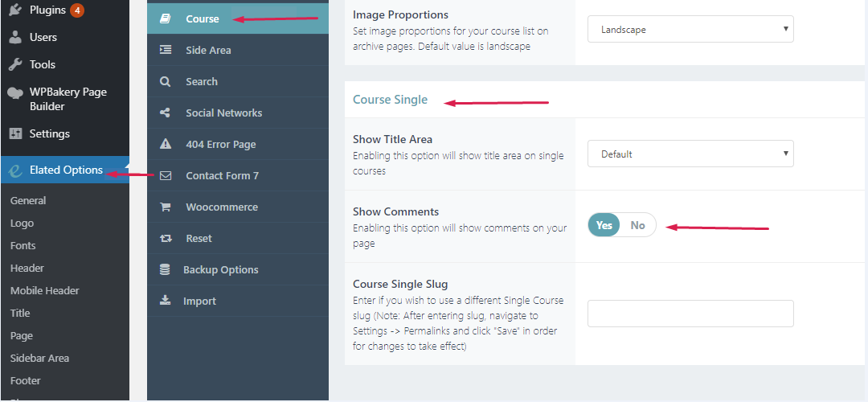The width and height of the screenshot is (868, 402).
Task: Click the Plugins plug icon
Action: [15, 10]
